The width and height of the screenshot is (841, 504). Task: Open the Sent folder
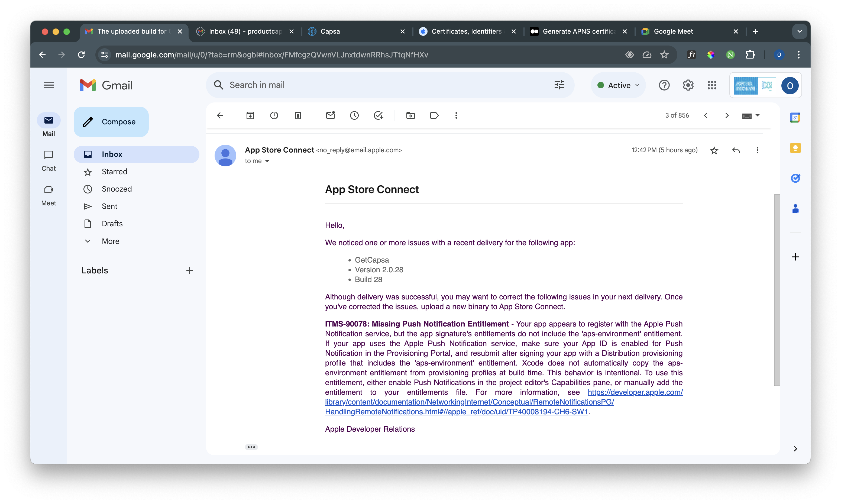click(136, 206)
